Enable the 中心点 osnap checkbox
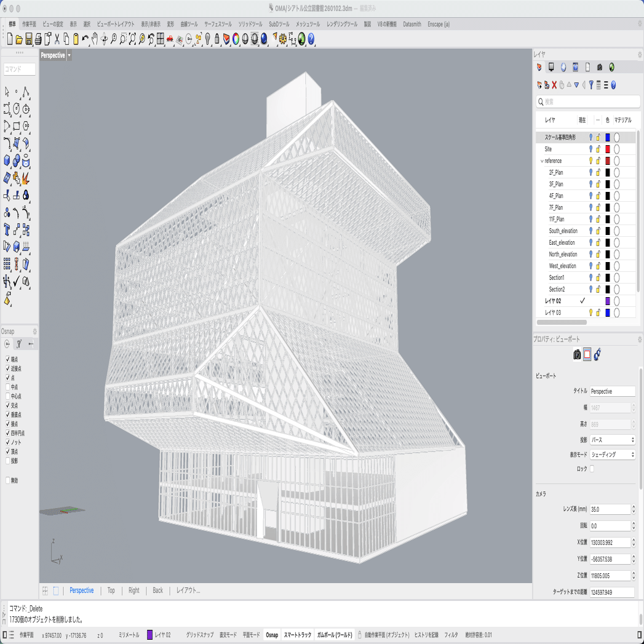The width and height of the screenshot is (644, 644). click(x=8, y=396)
